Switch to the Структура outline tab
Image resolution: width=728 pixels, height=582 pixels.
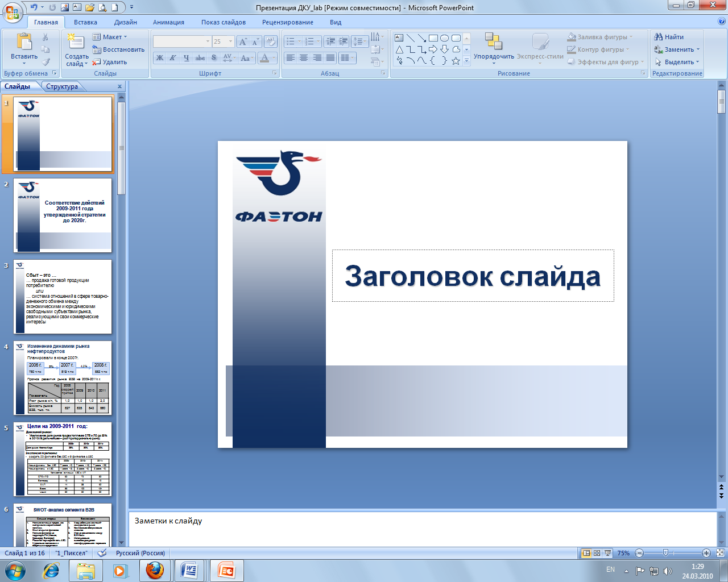tap(62, 86)
